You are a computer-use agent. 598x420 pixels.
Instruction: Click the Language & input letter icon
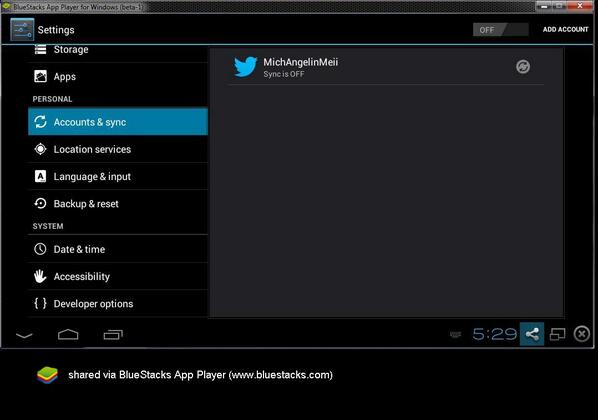point(40,176)
